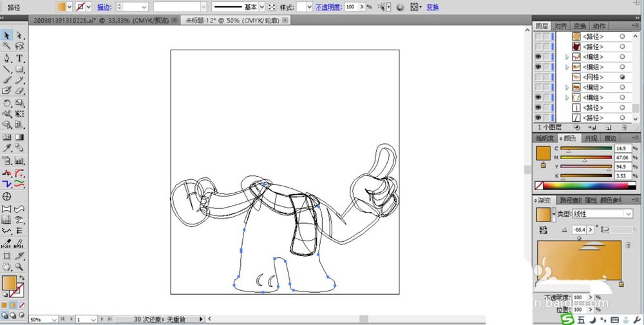Set paint mode to None in toolbox
The width and height of the screenshot is (644, 325).
22,305
